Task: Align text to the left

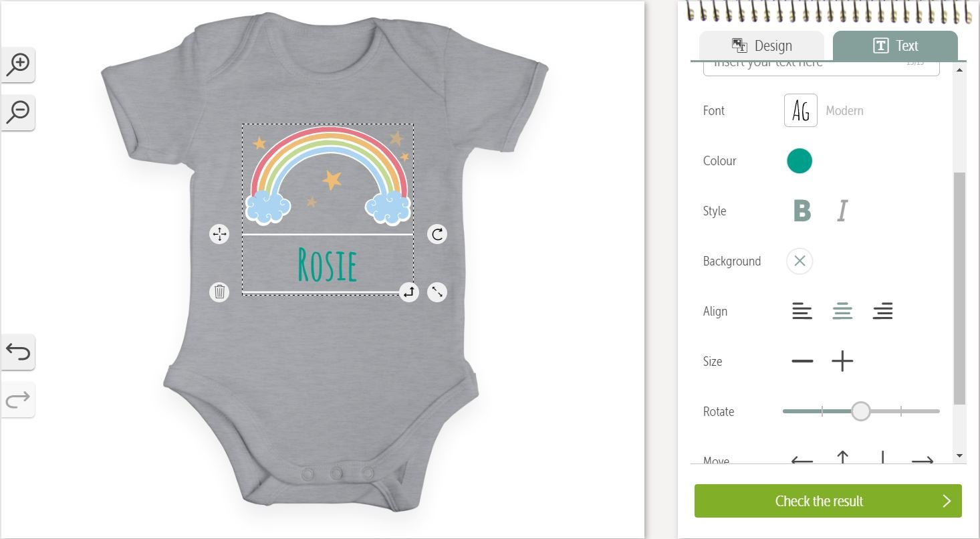Action: (802, 311)
